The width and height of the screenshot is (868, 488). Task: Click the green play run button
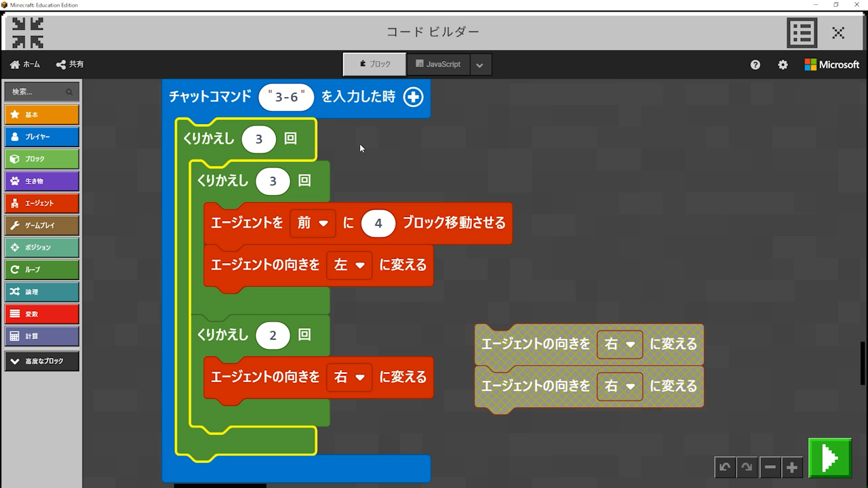[829, 458]
